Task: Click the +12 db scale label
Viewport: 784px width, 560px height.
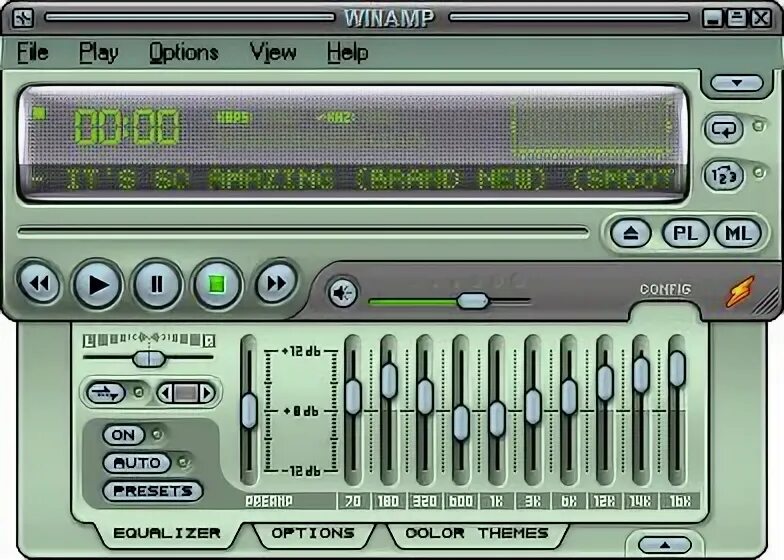Action: (302, 351)
